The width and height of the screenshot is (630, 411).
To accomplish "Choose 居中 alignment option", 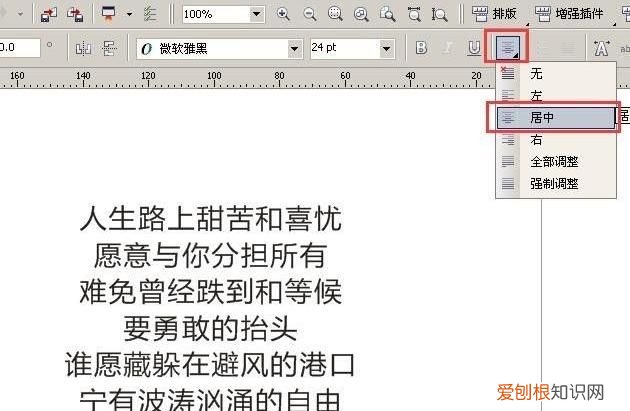I will pyautogui.click(x=556, y=118).
